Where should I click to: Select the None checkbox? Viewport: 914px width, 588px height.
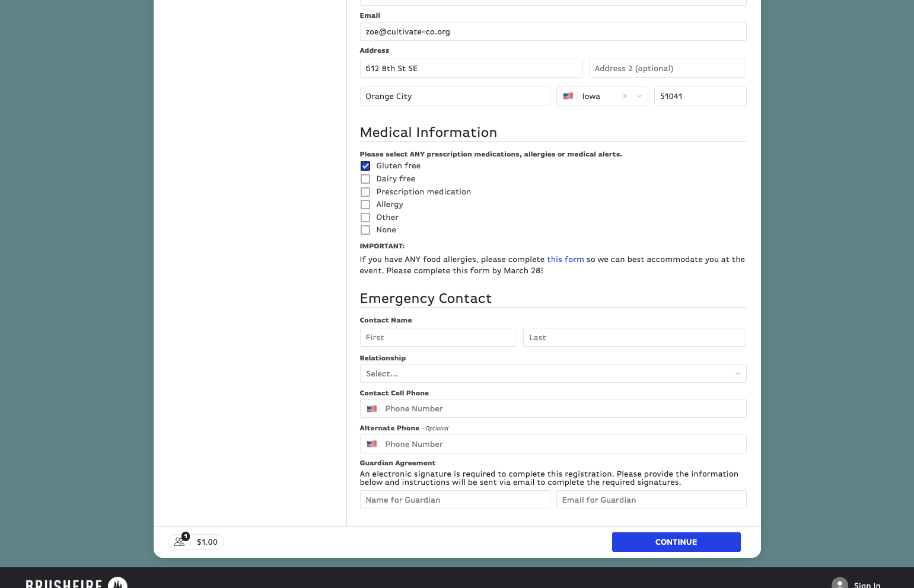coord(365,230)
